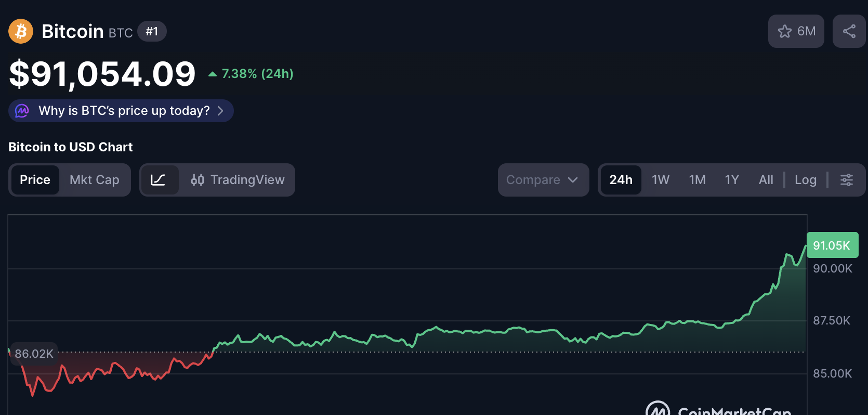Click the TradingView candlestick icon

click(198, 180)
